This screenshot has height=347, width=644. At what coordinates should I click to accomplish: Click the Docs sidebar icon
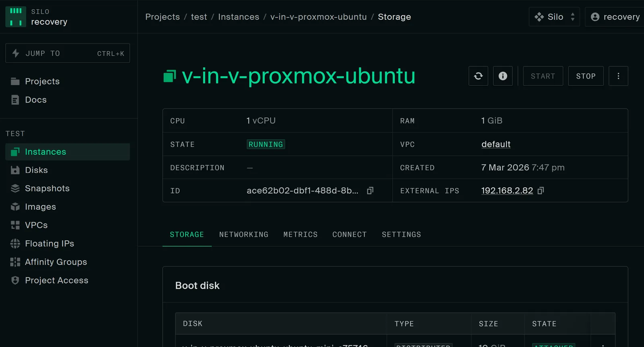(x=15, y=99)
